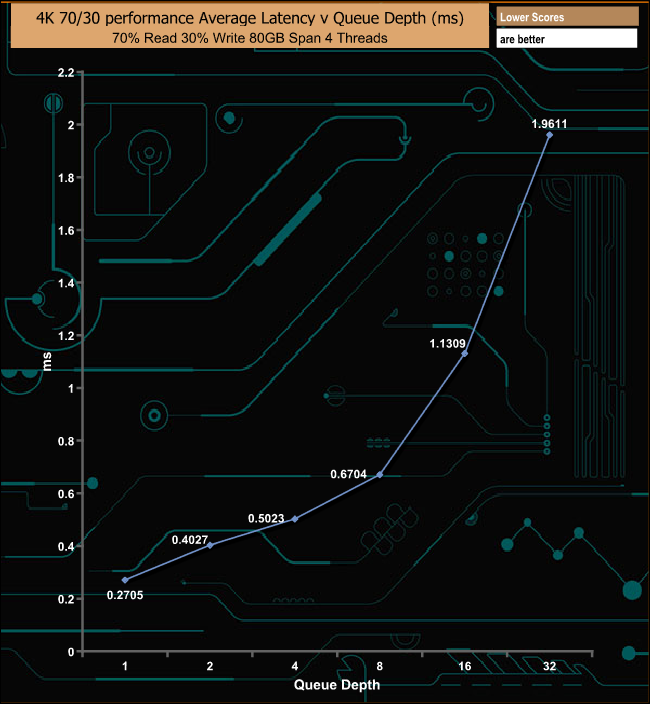Click the 'Lower Scores' legend box
The image size is (650, 704).
tap(567, 17)
